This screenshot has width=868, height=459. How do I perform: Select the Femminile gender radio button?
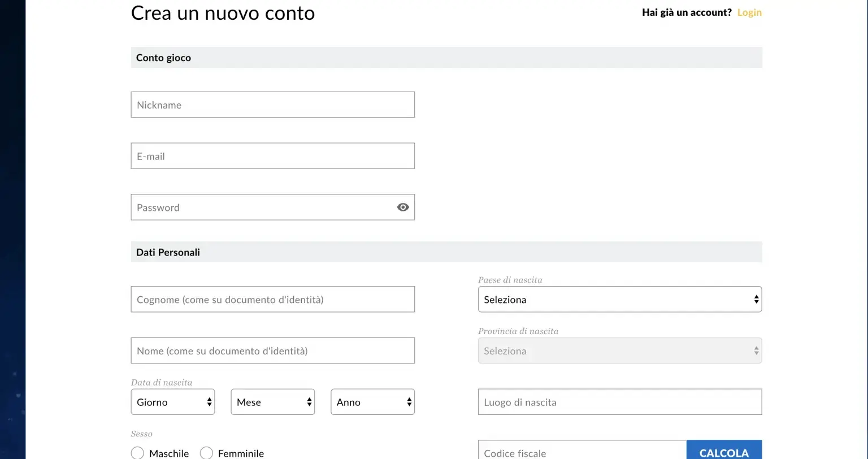pos(206,453)
